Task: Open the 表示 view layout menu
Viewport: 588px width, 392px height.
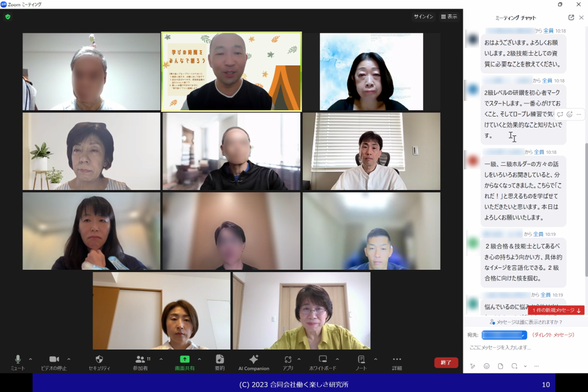Action: tap(448, 17)
